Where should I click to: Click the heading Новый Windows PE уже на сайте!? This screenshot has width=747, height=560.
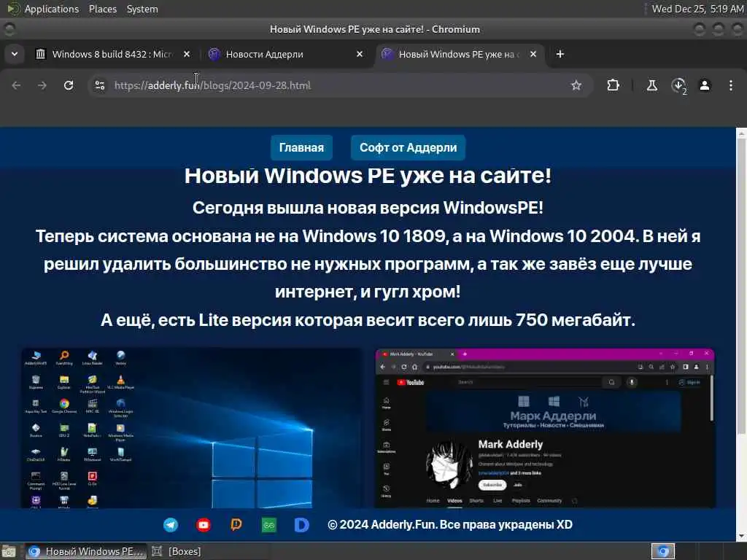(368, 176)
